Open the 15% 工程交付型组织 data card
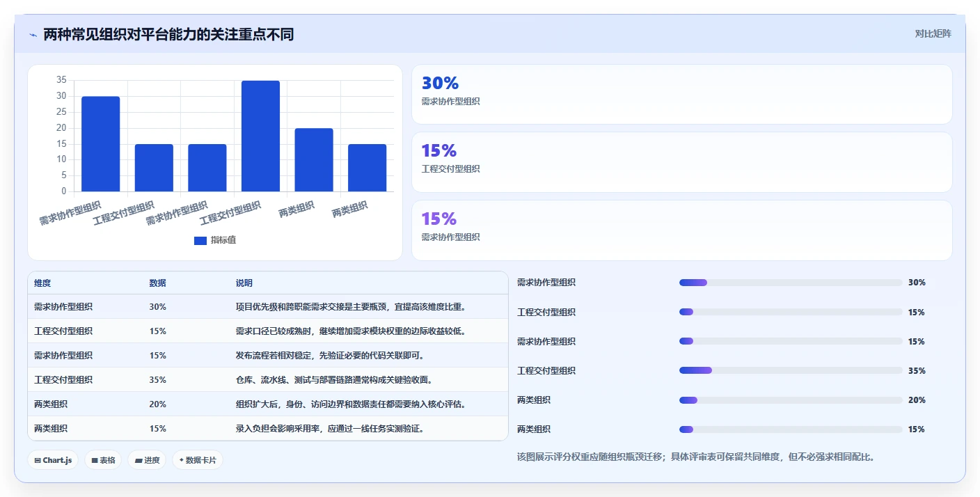Viewport: 980px width, 497px height. pyautogui.click(x=681, y=162)
